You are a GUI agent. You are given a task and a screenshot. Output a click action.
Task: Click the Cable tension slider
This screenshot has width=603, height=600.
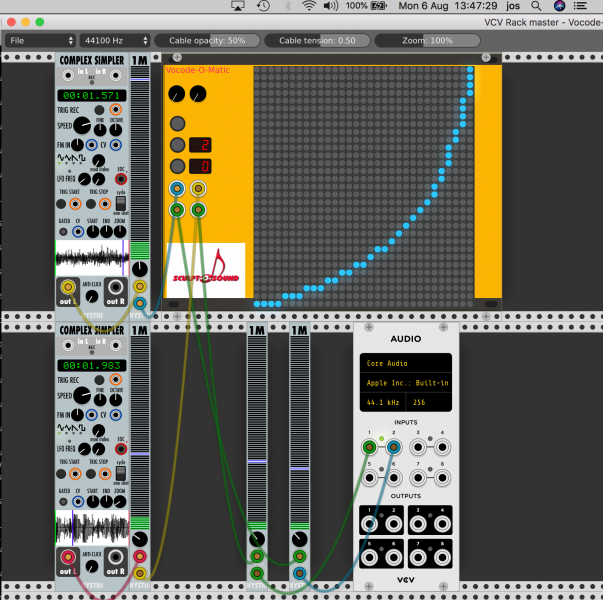(x=317, y=40)
